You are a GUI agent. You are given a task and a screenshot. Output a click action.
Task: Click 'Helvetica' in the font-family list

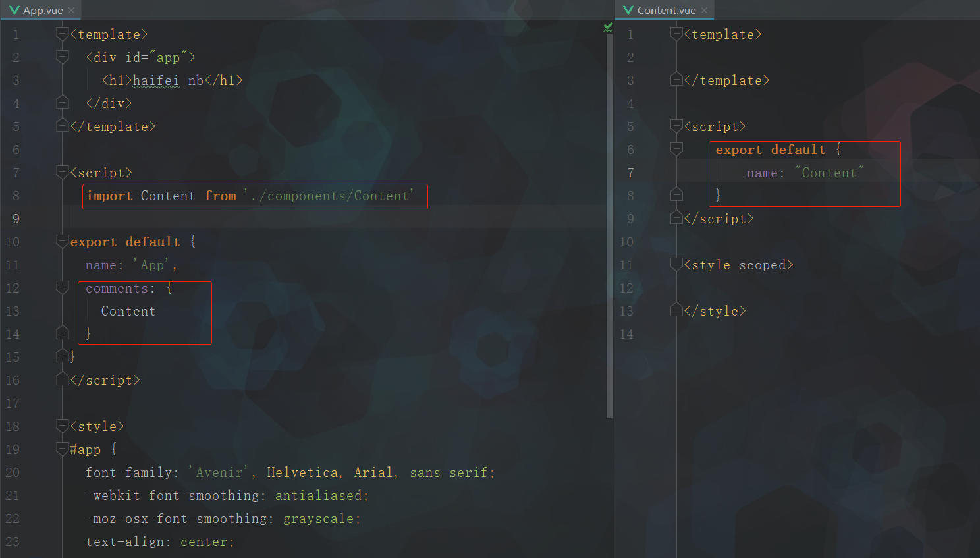[x=302, y=472]
